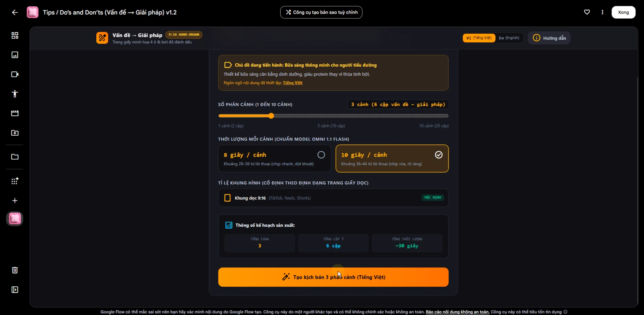Image resolution: width=644 pixels, height=315 pixels.
Task: Click the tag icon beside Chủ đề đang tiến hành
Action: pos(228,65)
